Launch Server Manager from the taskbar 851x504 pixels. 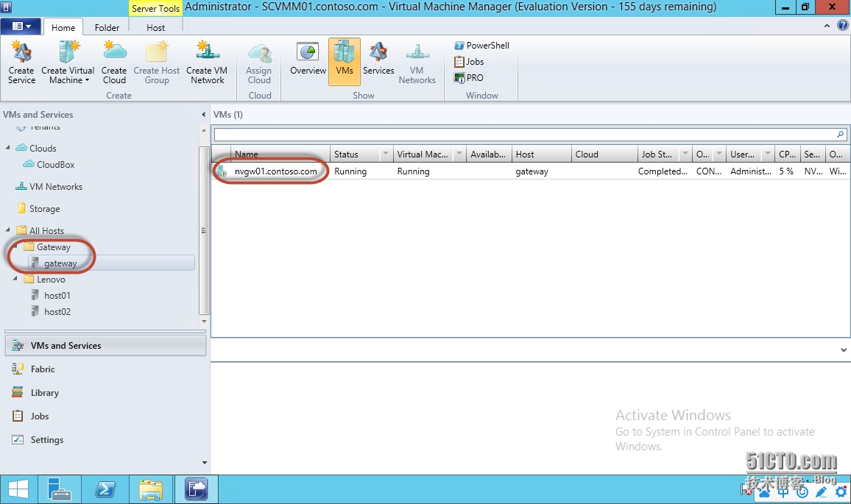pos(59,489)
